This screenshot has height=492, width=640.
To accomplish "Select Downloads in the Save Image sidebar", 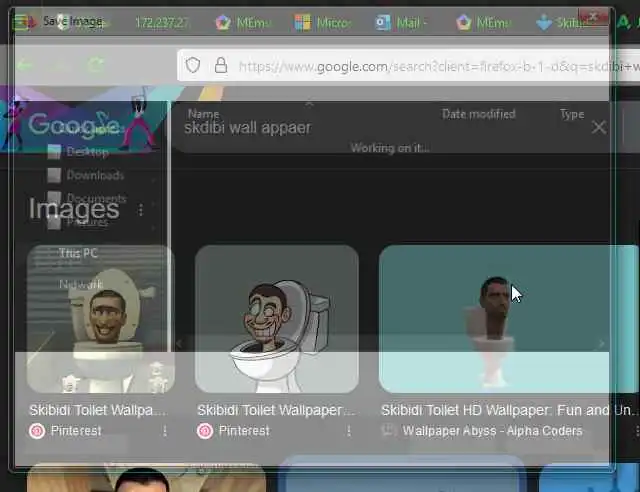I will [95, 175].
